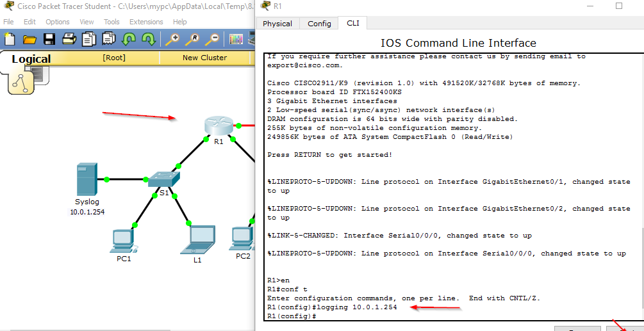Select router R1 in the topology
The height and width of the screenshot is (331, 644).
pyautogui.click(x=219, y=125)
